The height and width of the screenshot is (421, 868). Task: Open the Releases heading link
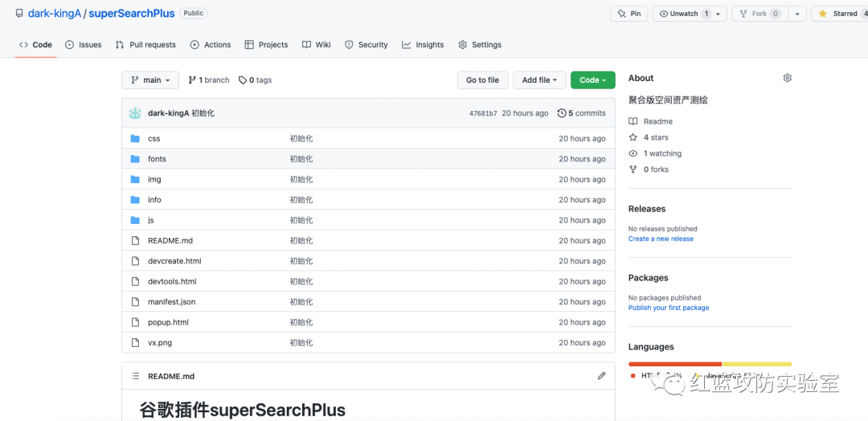tap(647, 209)
